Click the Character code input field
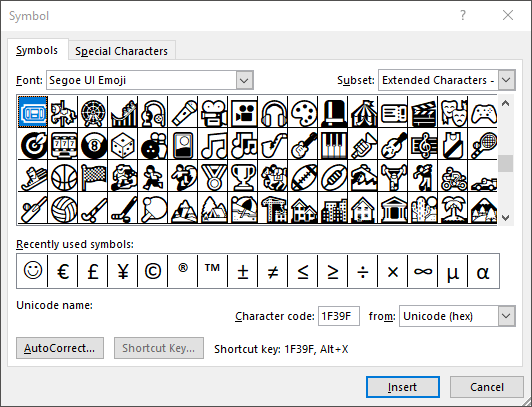 coord(339,316)
